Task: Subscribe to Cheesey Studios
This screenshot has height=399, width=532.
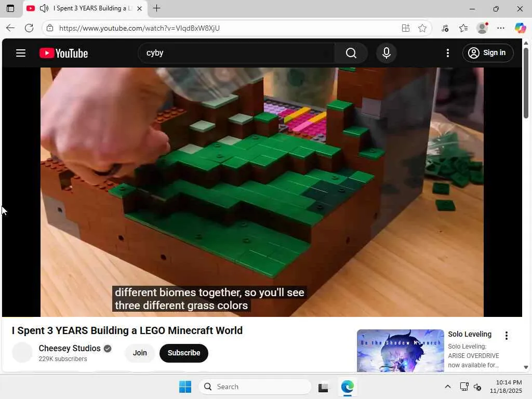Action: click(183, 353)
